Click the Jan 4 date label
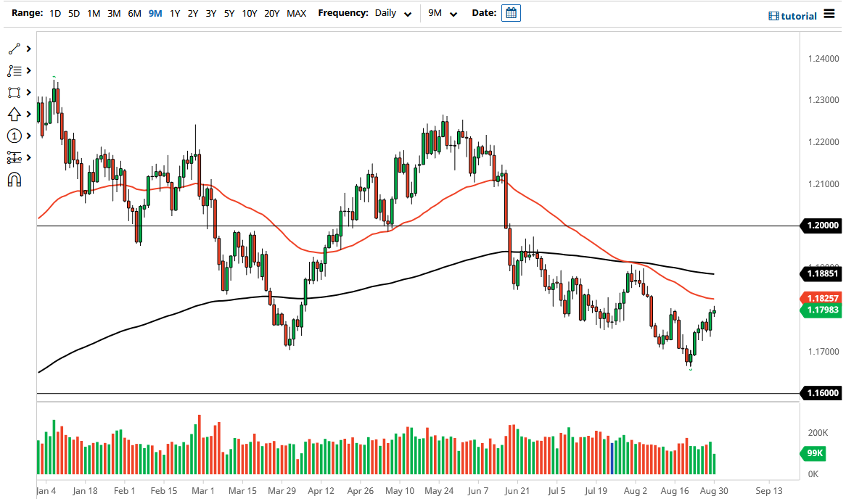Viewport: 846px width, 504px height. [x=46, y=491]
